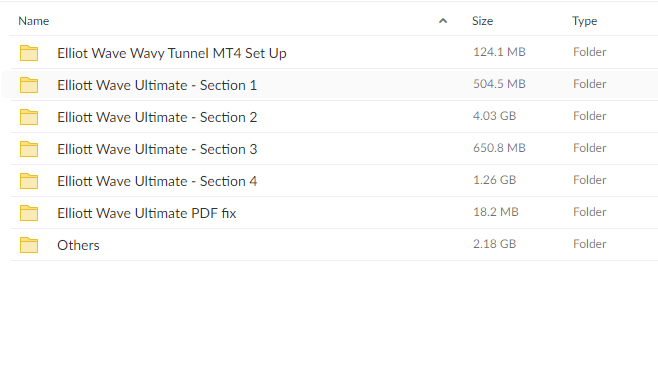Click the Others folder icon
658x372 pixels.
[29, 245]
